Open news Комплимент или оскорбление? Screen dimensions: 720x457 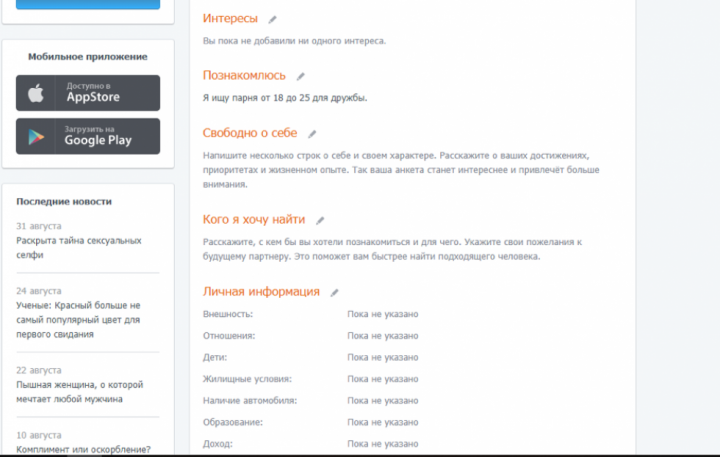[84, 449]
